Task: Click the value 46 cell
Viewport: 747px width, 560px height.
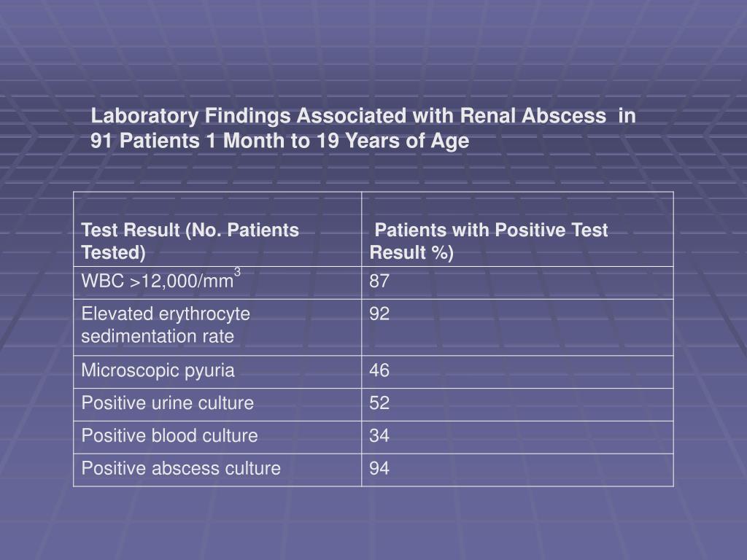Action: click(x=517, y=372)
